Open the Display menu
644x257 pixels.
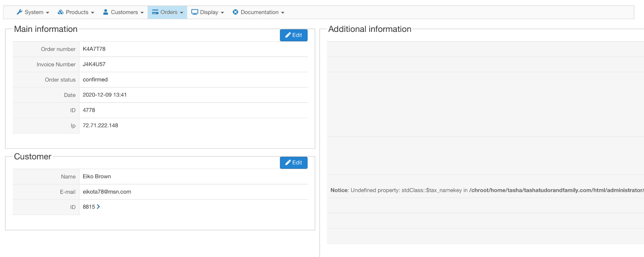tap(208, 12)
